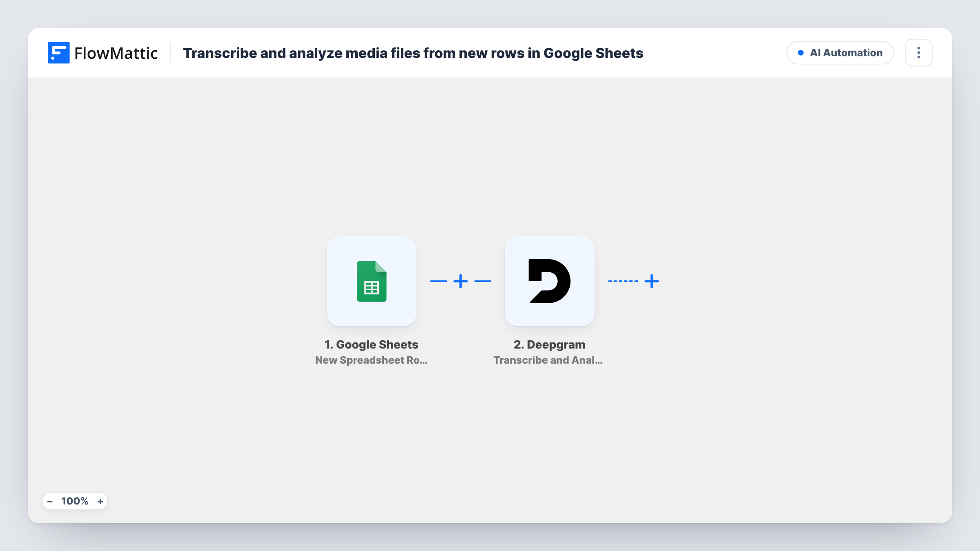The height and width of the screenshot is (551, 980).
Task: Insert a step between Sheets and Deepgram
Action: (461, 281)
